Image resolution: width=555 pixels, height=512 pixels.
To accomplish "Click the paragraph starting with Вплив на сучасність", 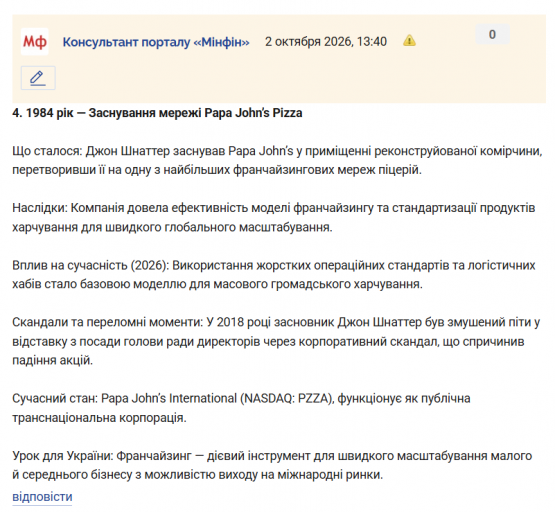I will pos(274,275).
